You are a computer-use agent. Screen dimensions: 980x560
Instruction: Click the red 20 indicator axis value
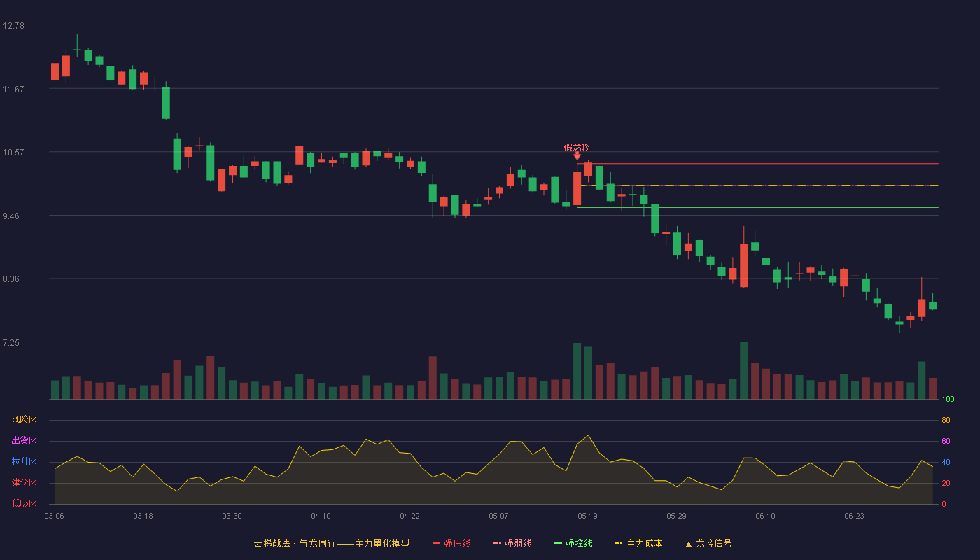[946, 483]
